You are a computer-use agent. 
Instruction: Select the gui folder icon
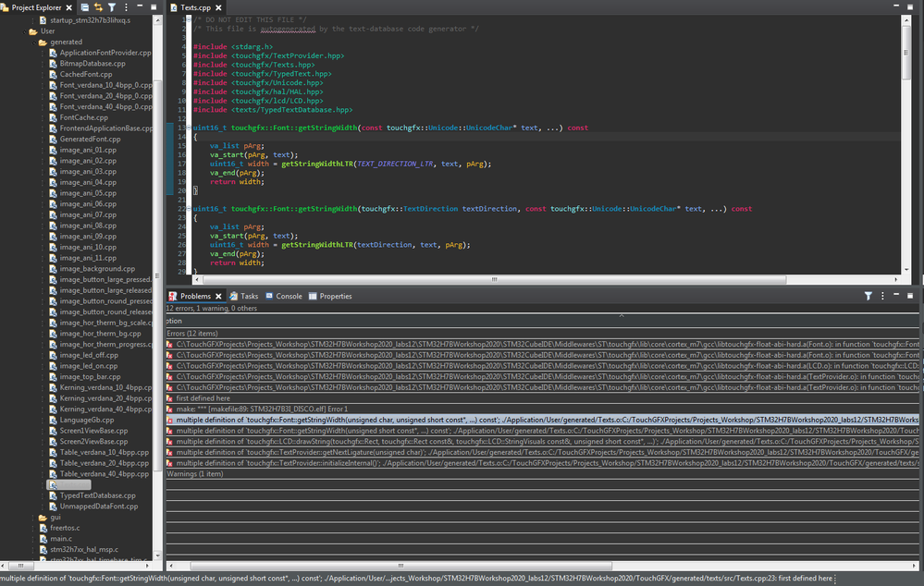coord(43,517)
